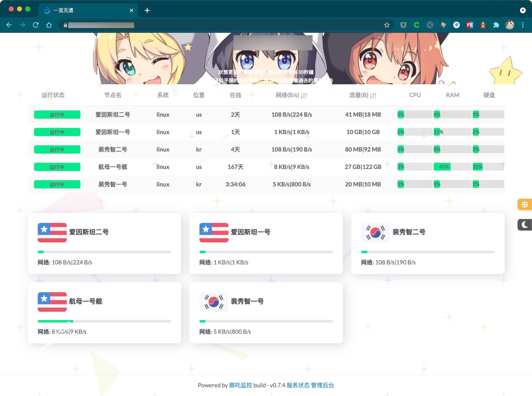This screenshot has width=532, height=396.
Task: Switch to light theme sun icon
Action: click(x=525, y=204)
